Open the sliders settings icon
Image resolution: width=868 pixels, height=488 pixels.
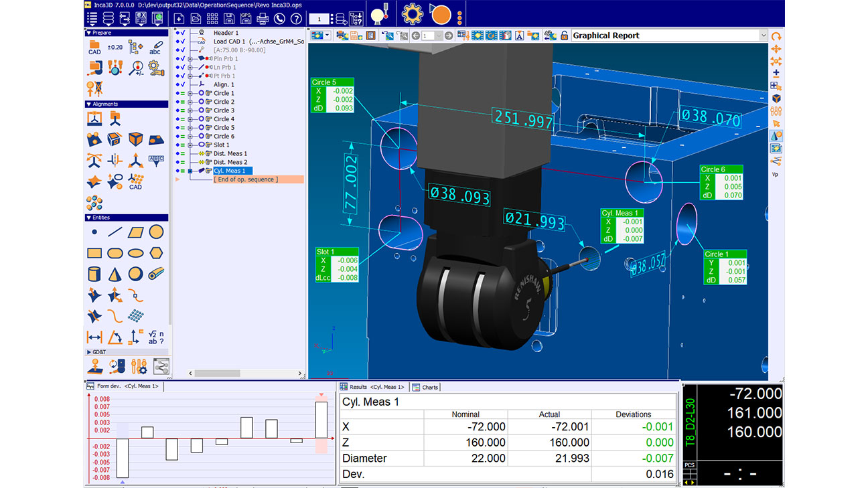tap(139, 366)
